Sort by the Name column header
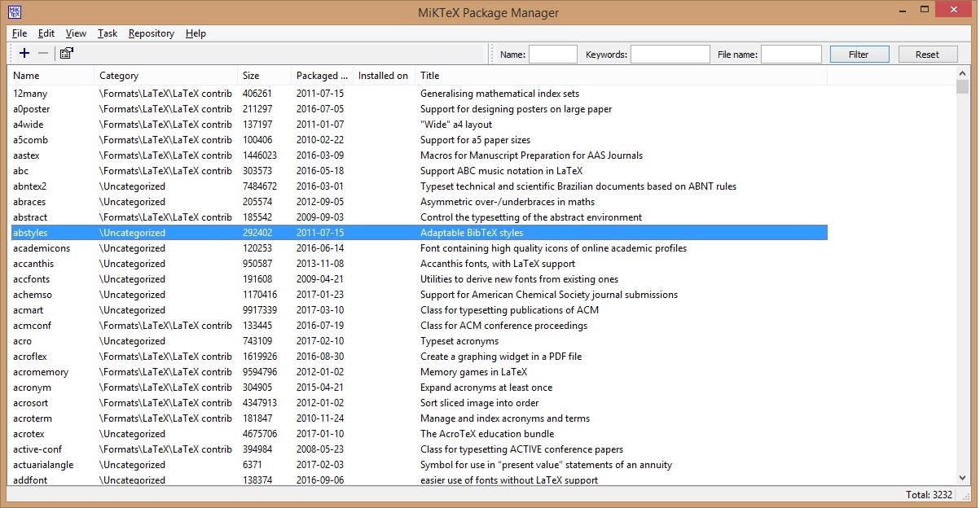The height and width of the screenshot is (508, 980). pyautogui.click(x=51, y=76)
